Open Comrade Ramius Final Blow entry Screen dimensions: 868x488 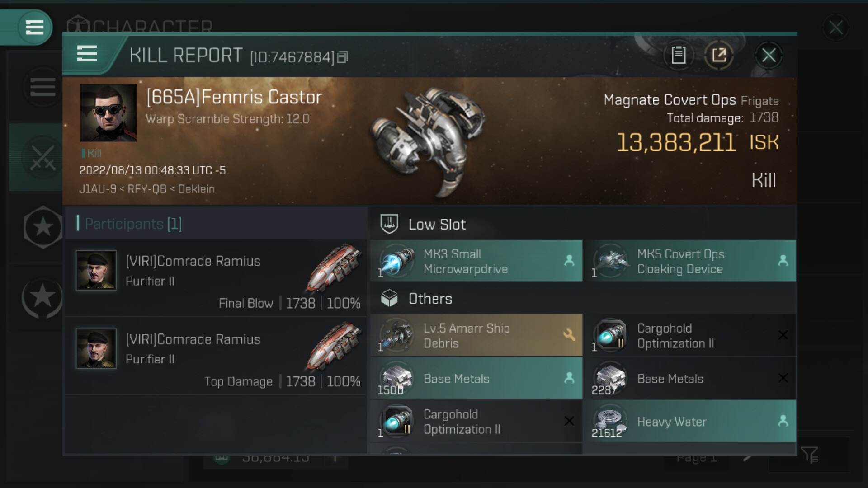(x=216, y=278)
